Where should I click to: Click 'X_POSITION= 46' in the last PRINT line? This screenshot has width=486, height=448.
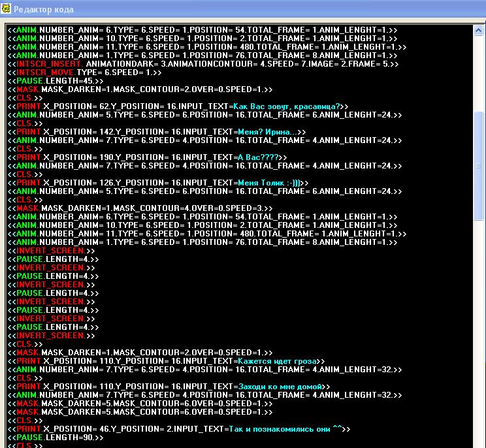click(76, 429)
